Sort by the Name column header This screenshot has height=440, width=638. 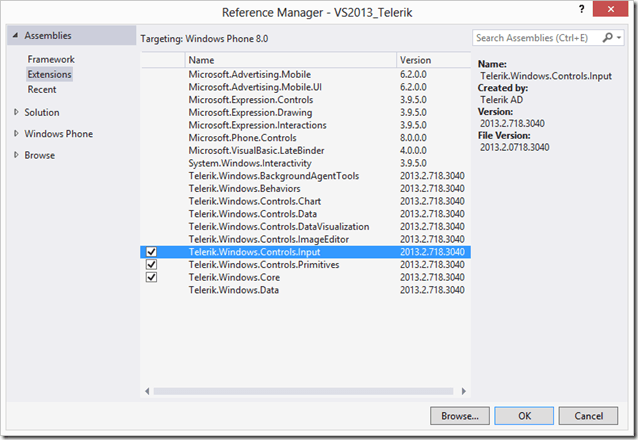pos(291,60)
